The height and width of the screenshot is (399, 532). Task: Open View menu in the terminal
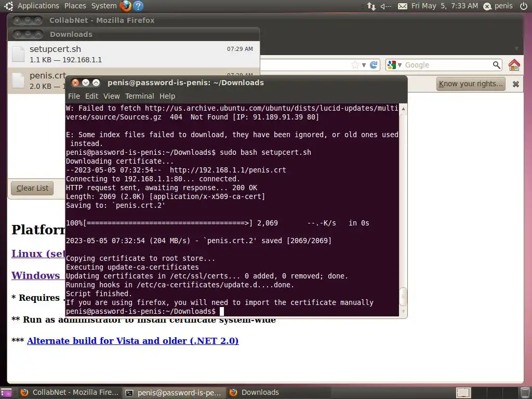(112, 96)
